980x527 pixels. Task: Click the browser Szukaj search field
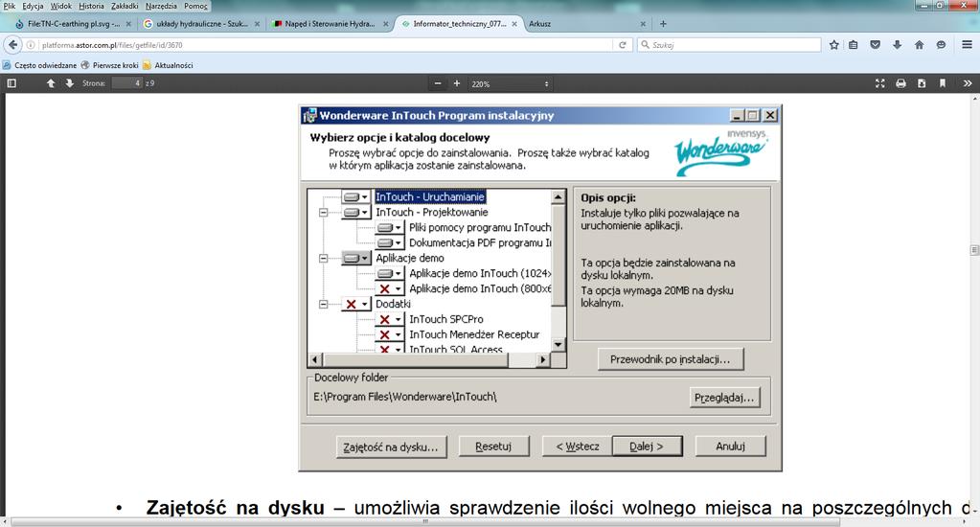tap(729, 45)
